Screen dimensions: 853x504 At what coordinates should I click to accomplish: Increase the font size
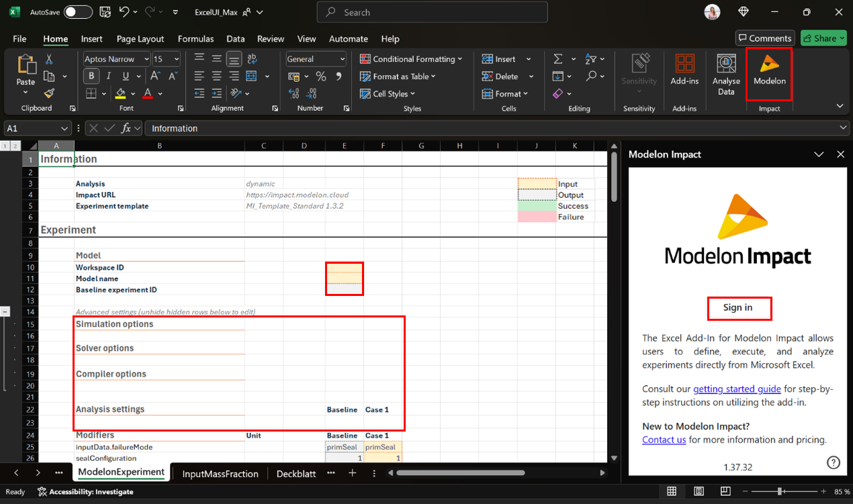click(x=156, y=76)
